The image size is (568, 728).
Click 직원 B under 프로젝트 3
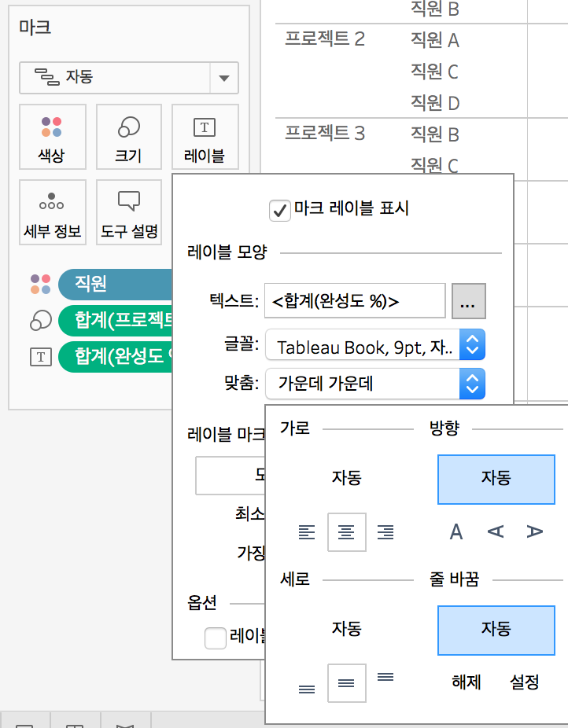[x=435, y=134]
